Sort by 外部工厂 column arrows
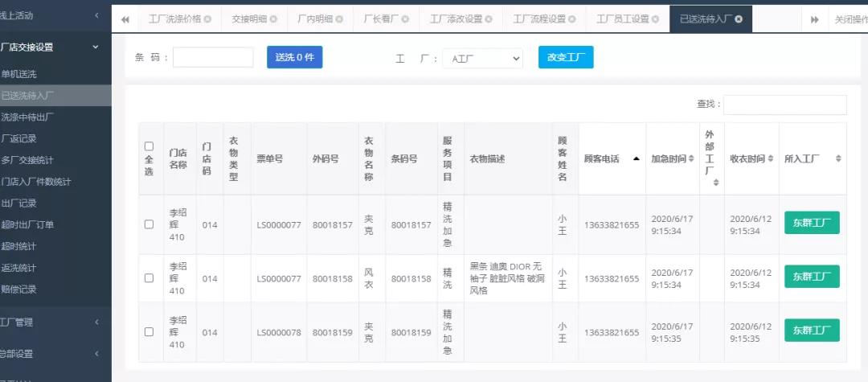The width and height of the screenshot is (868, 382). [716, 182]
